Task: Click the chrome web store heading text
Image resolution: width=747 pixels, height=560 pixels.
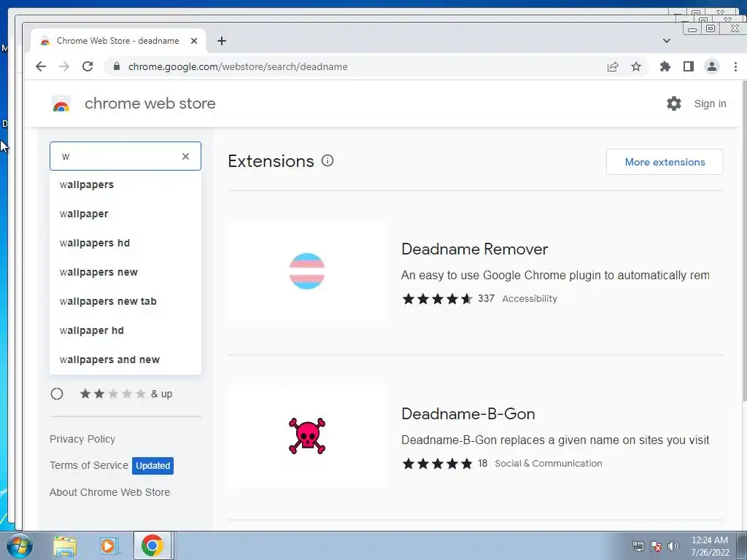Action: coord(150,104)
